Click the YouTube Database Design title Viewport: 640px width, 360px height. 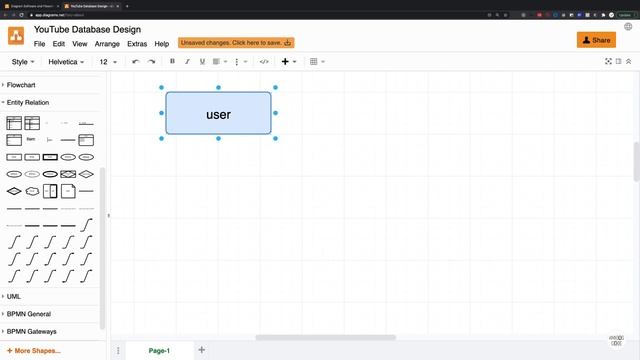click(87, 29)
